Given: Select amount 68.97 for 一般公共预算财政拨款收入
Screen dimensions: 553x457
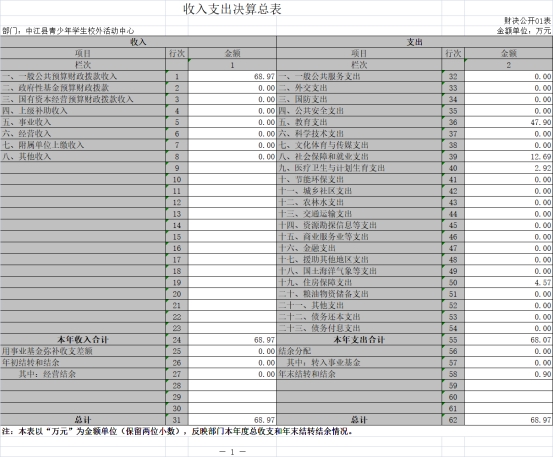Looking at the screenshot, I should point(232,77).
